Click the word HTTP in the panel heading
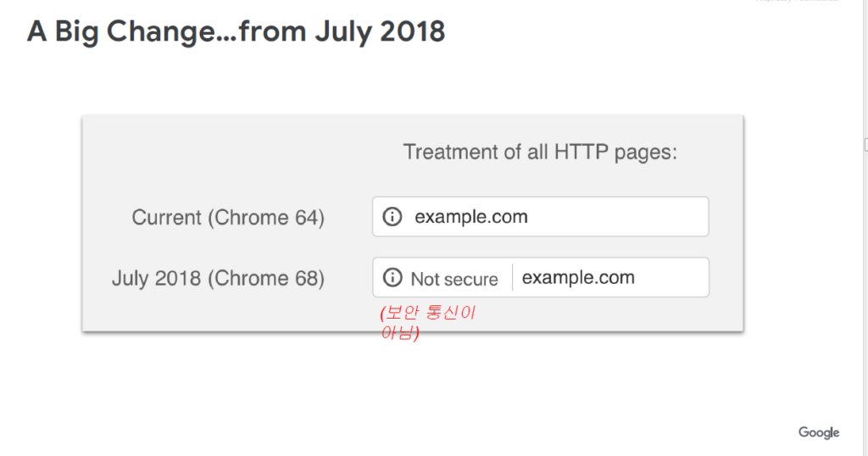The image size is (868, 456). coord(581,153)
